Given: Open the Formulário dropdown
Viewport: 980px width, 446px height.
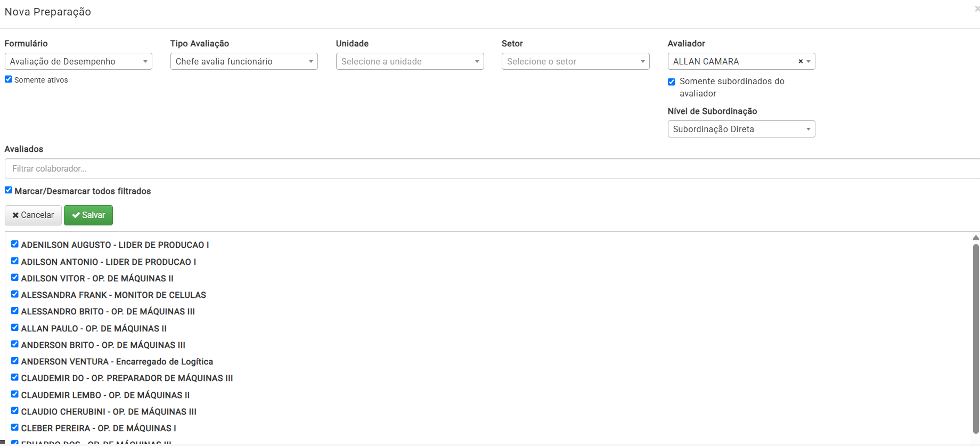Looking at the screenshot, I should [78, 62].
